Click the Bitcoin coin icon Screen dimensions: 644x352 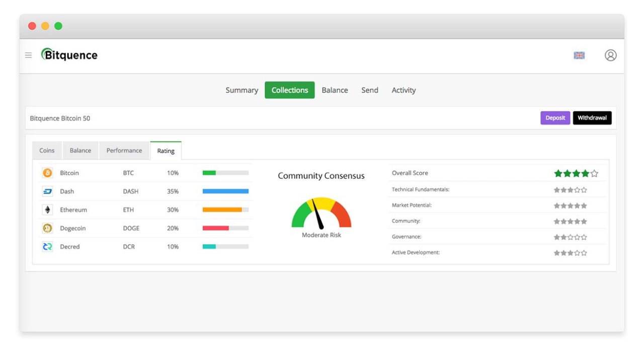[x=48, y=173]
